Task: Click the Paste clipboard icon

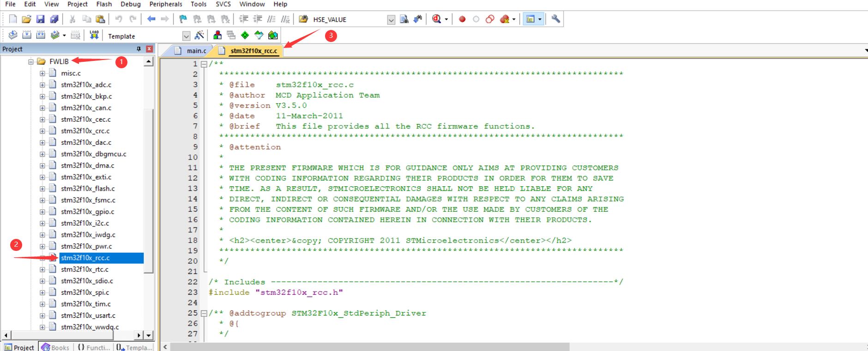Action: (x=100, y=19)
